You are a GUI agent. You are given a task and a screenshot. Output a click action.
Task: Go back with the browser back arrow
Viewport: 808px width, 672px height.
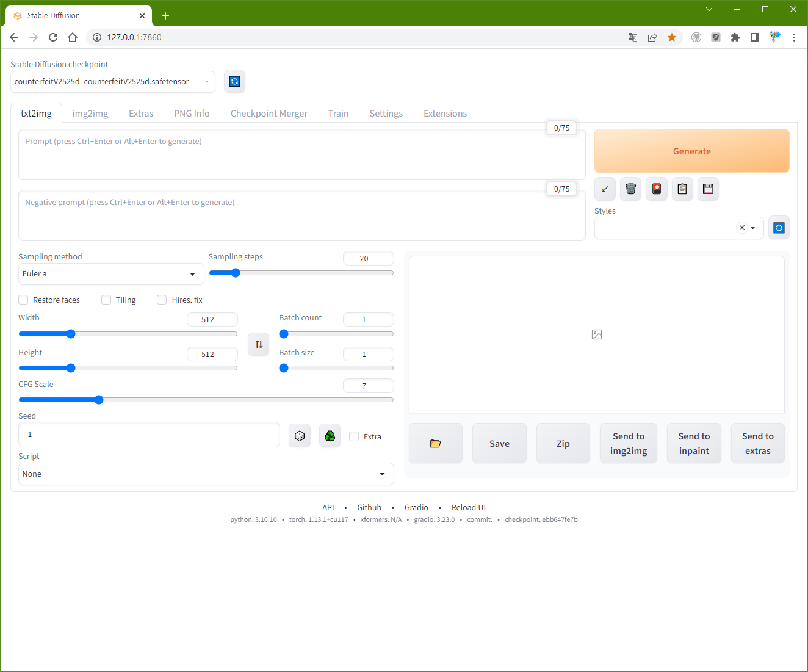(x=14, y=37)
